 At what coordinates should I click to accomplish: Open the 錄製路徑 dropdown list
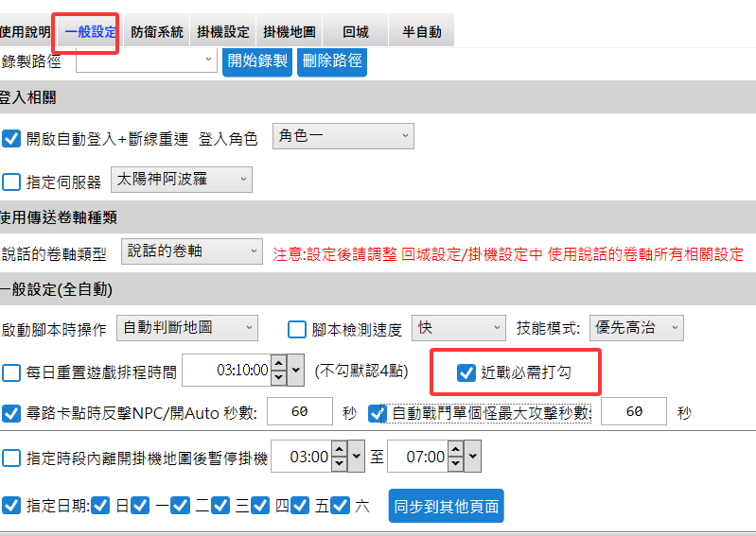(146, 60)
